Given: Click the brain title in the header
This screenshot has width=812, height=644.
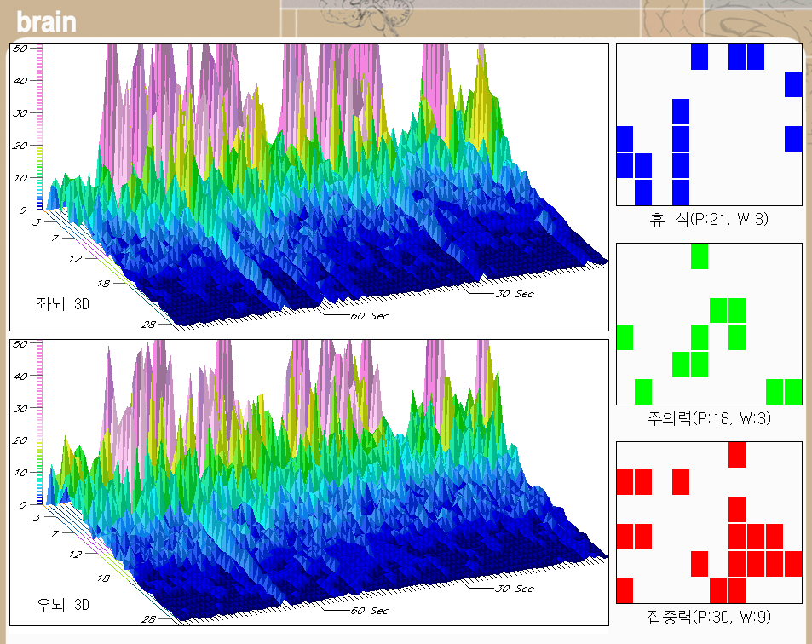Looking at the screenshot, I should point(46,21).
